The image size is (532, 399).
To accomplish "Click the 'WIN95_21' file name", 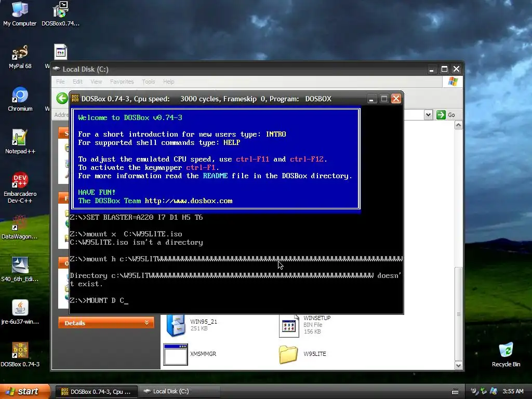I will pos(204,322).
